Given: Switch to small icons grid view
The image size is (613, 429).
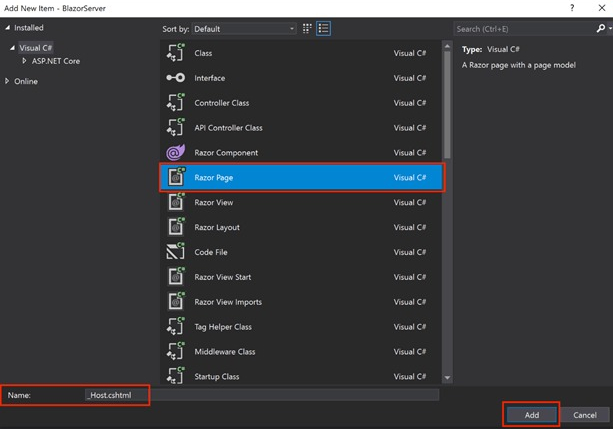Looking at the screenshot, I should click(x=307, y=29).
